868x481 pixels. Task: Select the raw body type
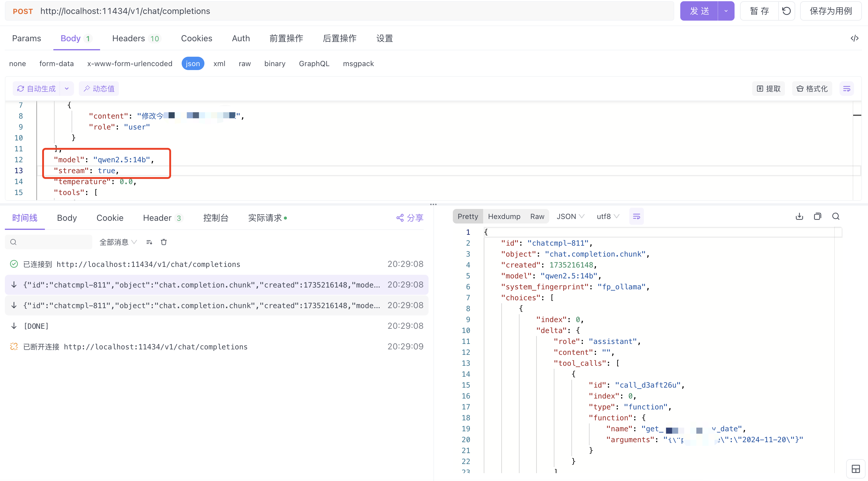point(245,64)
